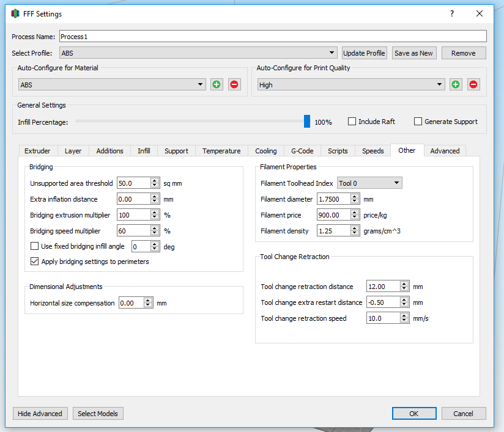Open the Print Quality dropdown
Screen dimensions: 504x432
click(x=351, y=84)
